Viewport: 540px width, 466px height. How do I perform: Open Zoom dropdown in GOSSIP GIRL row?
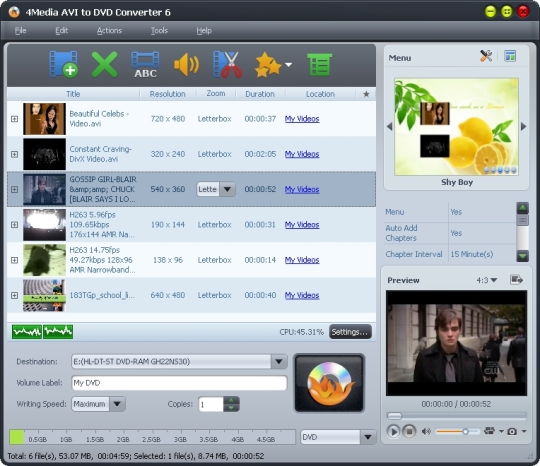click(227, 189)
